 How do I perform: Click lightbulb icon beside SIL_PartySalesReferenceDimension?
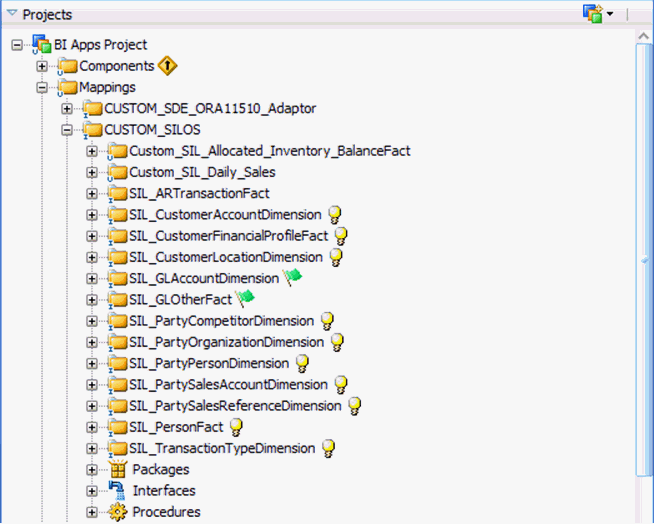pos(355,406)
